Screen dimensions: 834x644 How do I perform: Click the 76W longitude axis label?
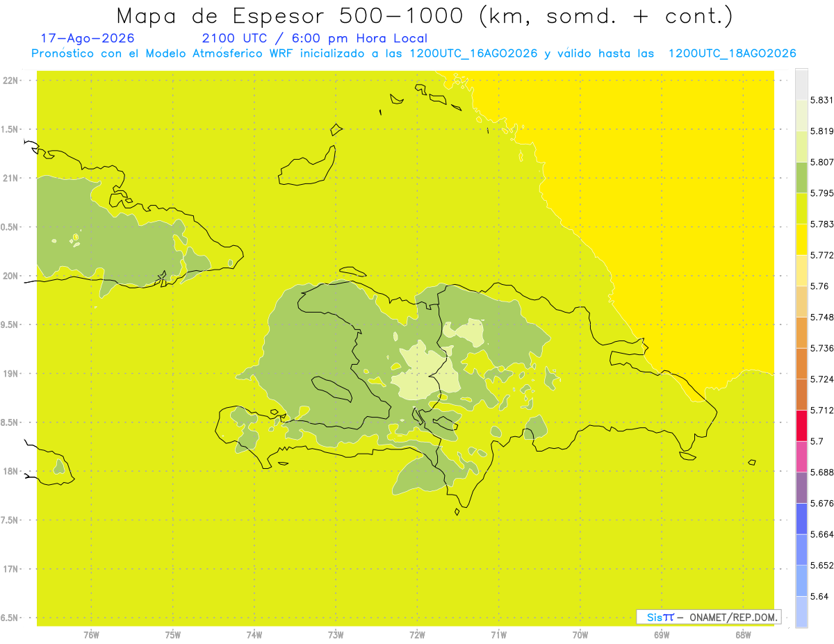[x=91, y=635]
